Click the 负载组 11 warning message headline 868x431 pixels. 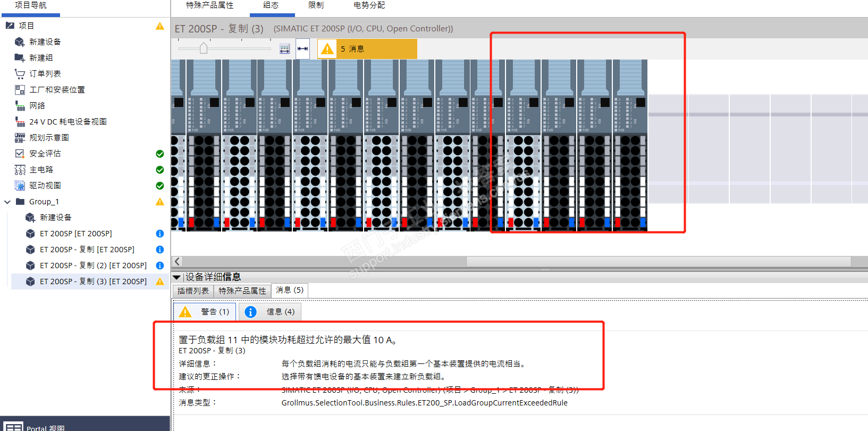click(288, 339)
